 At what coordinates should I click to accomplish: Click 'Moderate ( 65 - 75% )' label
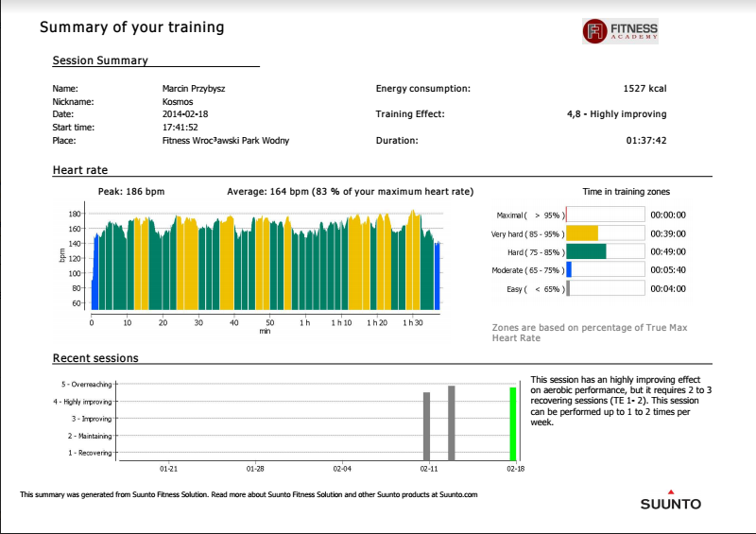point(528,270)
